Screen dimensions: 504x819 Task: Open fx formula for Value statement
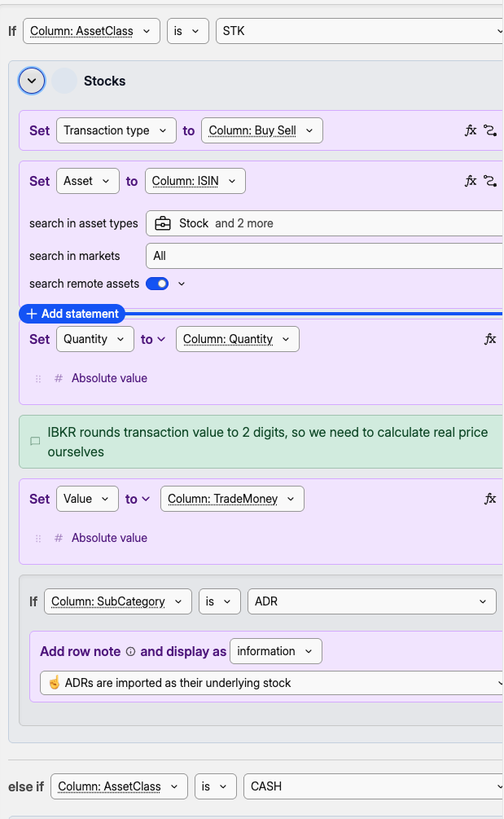point(490,499)
